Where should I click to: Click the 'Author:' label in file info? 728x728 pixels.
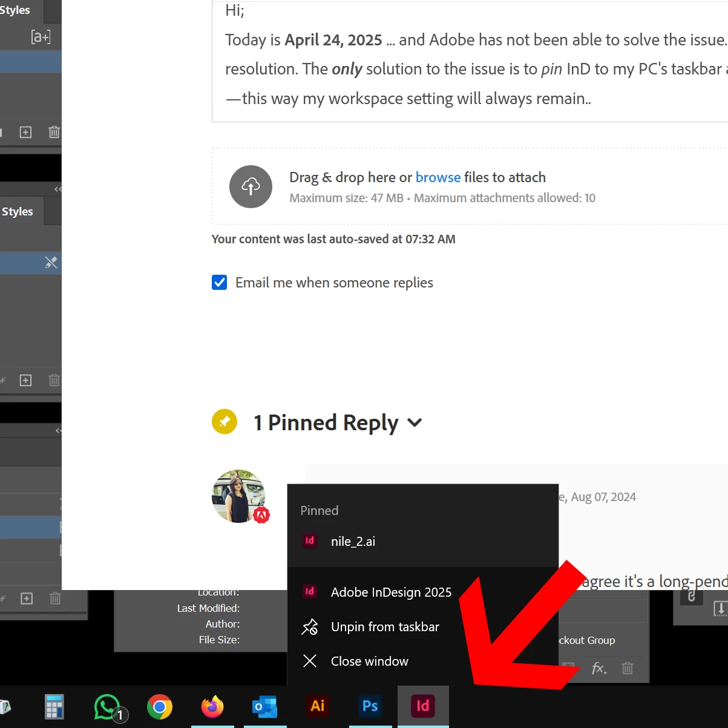click(223, 624)
